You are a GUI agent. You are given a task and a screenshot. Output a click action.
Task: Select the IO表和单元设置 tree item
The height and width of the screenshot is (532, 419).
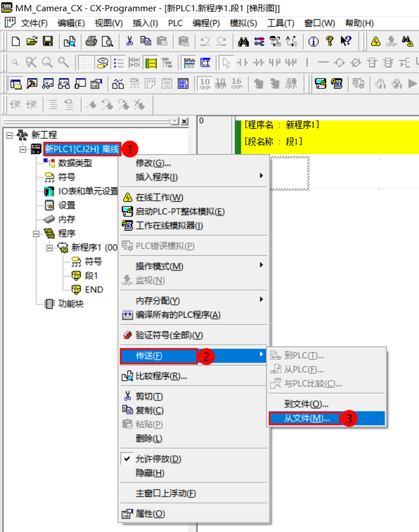pos(88,191)
